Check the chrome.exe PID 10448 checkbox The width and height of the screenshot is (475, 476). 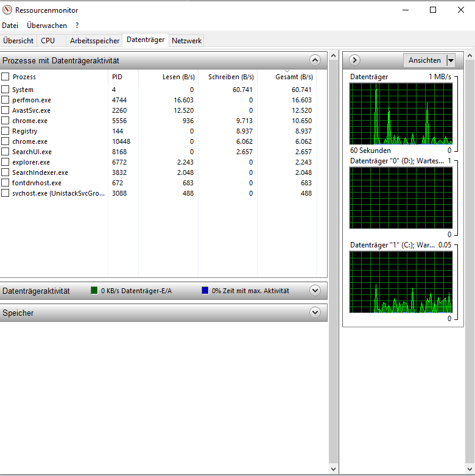tap(5, 141)
